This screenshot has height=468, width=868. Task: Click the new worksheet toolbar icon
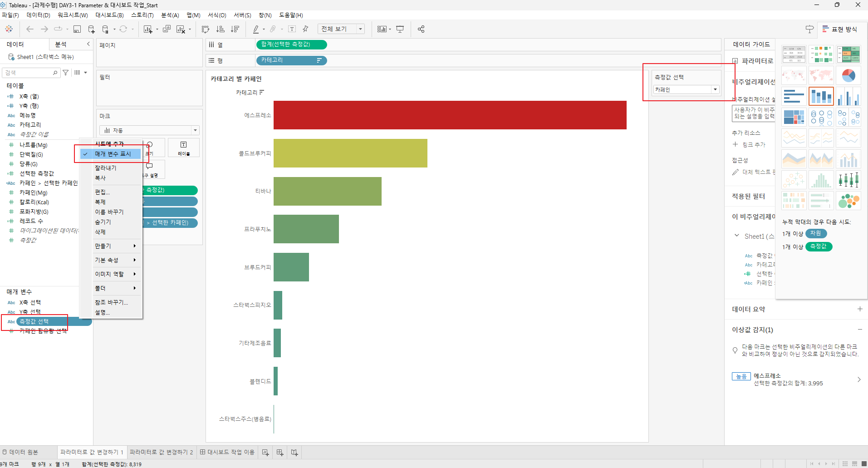point(148,29)
